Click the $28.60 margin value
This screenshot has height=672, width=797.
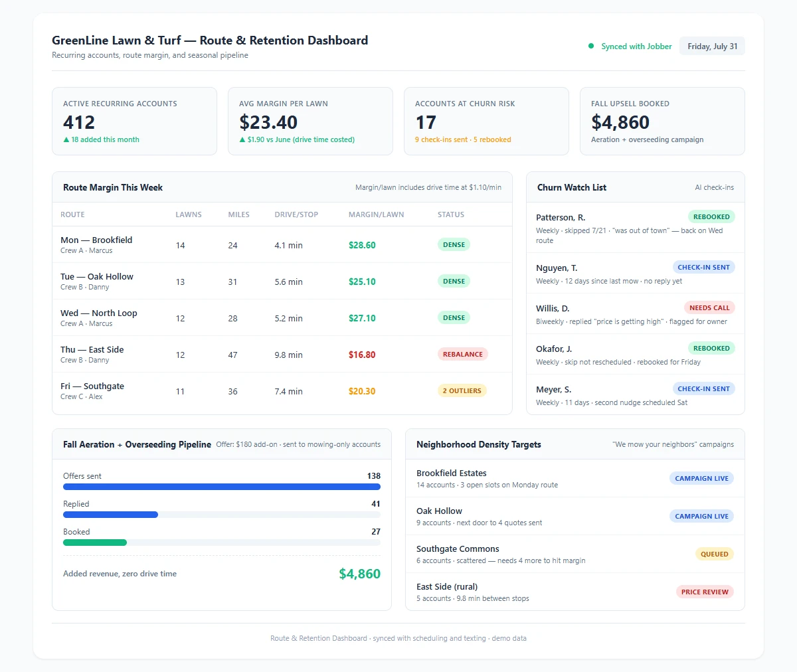click(362, 245)
